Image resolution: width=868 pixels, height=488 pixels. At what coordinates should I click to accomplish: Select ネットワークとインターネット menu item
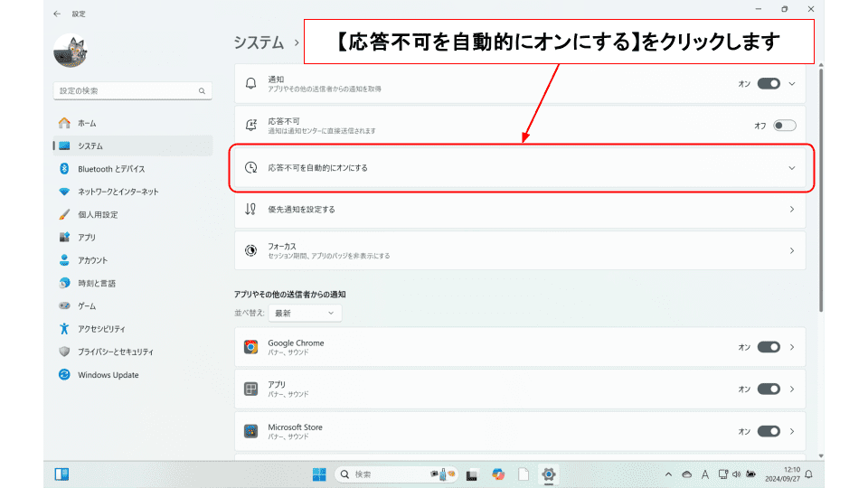click(x=118, y=192)
